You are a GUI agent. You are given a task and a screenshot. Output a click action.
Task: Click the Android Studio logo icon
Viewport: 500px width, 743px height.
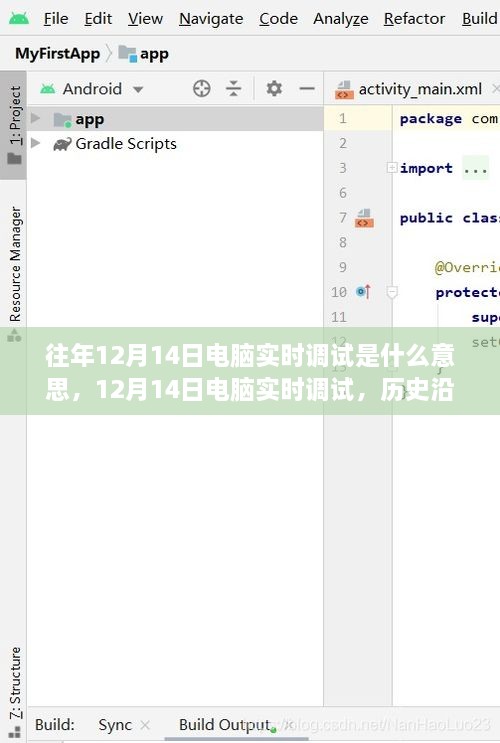point(19,18)
